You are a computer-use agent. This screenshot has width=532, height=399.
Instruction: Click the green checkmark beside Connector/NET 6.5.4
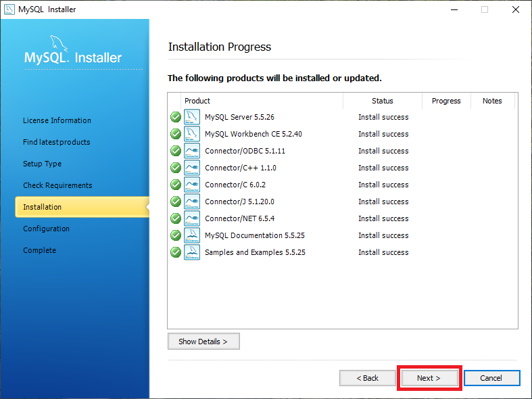(175, 218)
